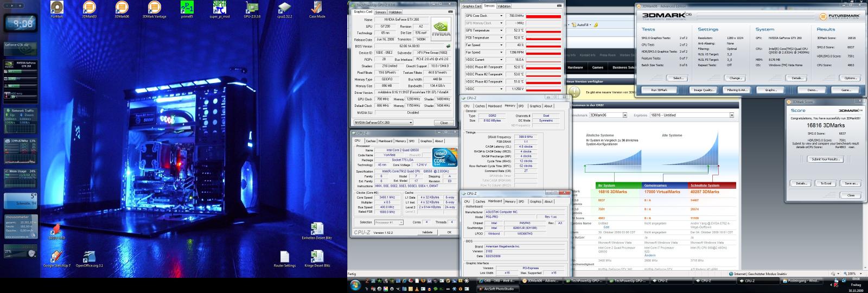Open the VDDC Current sensor dropdown
Screen dimensions: 868x293
point(501,60)
